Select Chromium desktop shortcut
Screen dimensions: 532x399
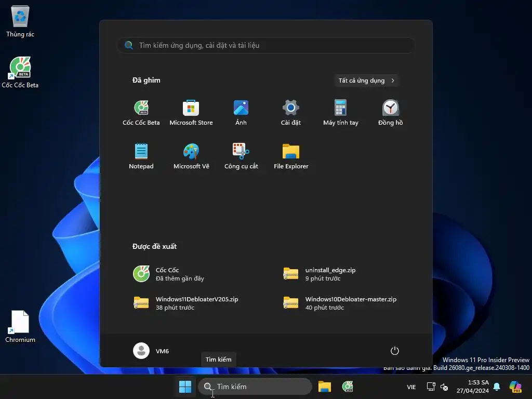coord(20,326)
